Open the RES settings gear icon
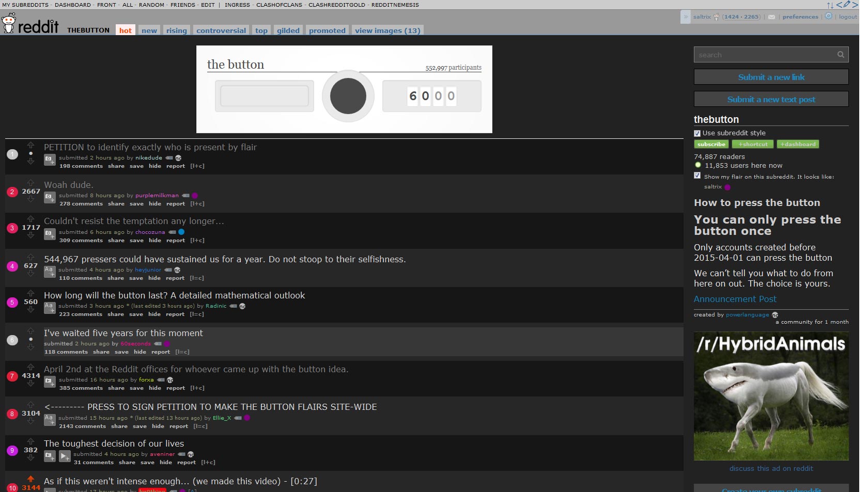This screenshot has height=492, width=868. tap(829, 16)
